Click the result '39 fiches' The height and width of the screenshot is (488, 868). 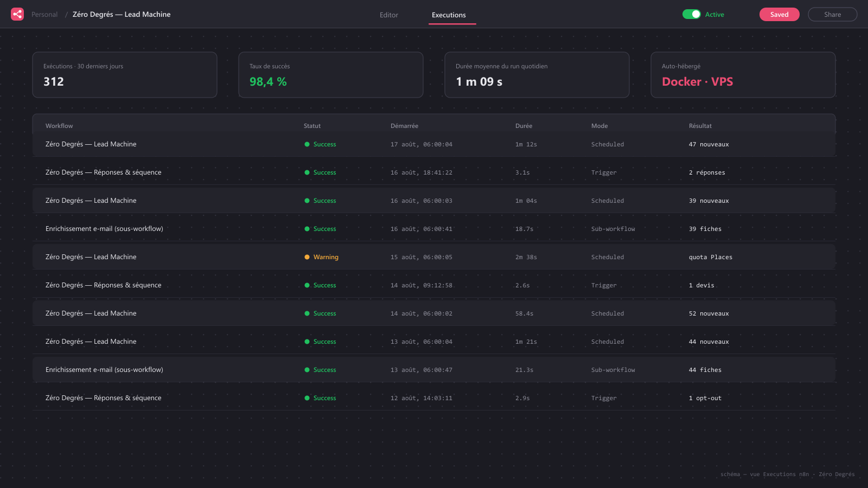pos(705,229)
